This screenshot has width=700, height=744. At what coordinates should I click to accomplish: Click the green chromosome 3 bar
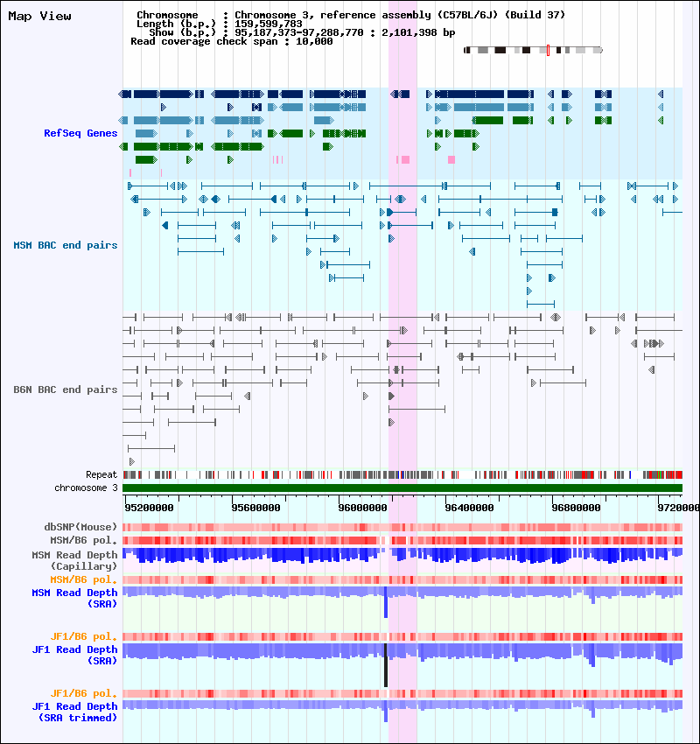coord(402,488)
